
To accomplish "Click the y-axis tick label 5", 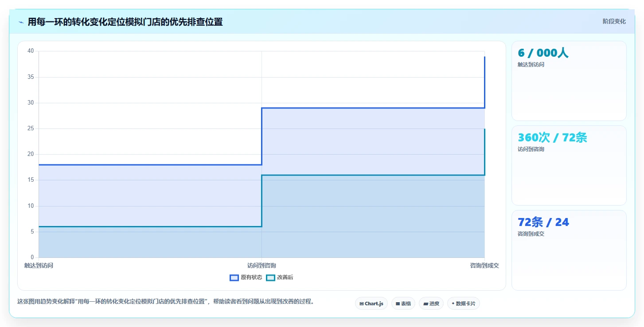I will click(32, 232).
